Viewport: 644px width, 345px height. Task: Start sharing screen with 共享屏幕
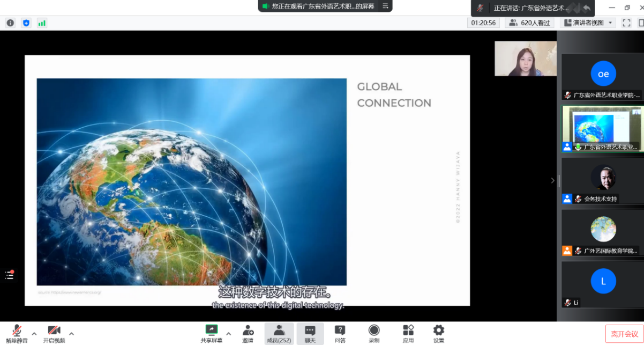(x=212, y=333)
